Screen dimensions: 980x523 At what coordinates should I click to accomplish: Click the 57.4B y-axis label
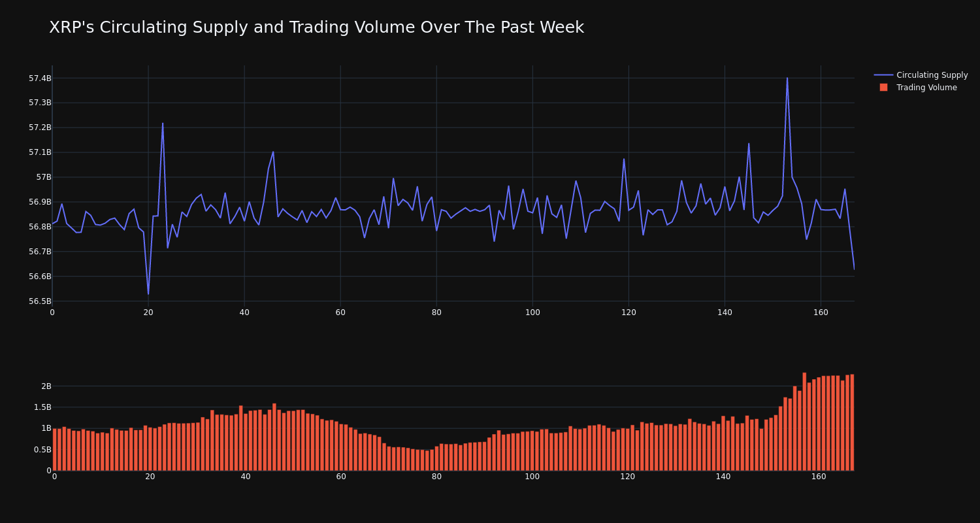[39, 78]
